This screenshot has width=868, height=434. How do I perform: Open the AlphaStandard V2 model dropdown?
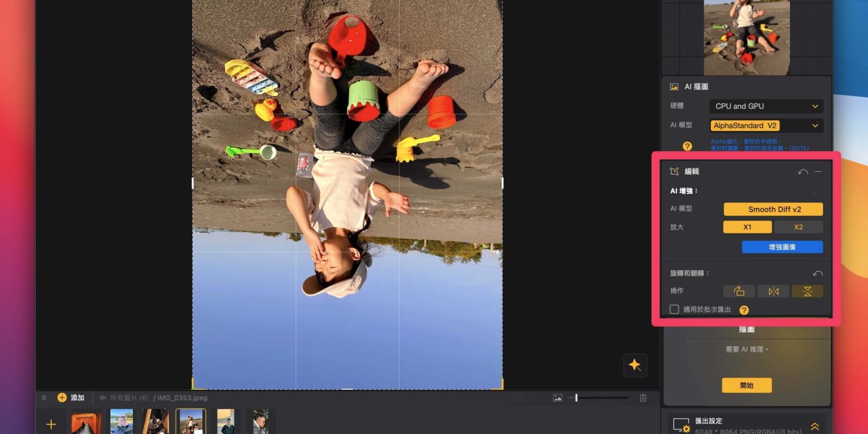click(x=766, y=125)
